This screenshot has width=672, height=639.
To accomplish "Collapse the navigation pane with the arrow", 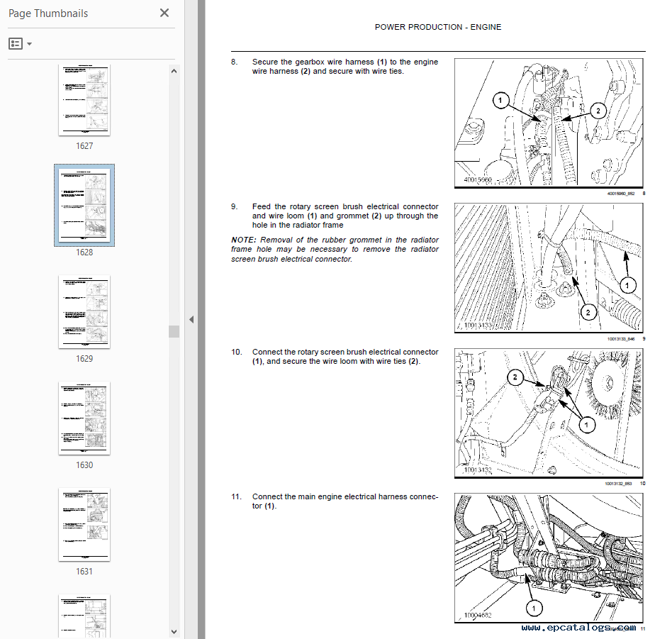I will (x=191, y=319).
